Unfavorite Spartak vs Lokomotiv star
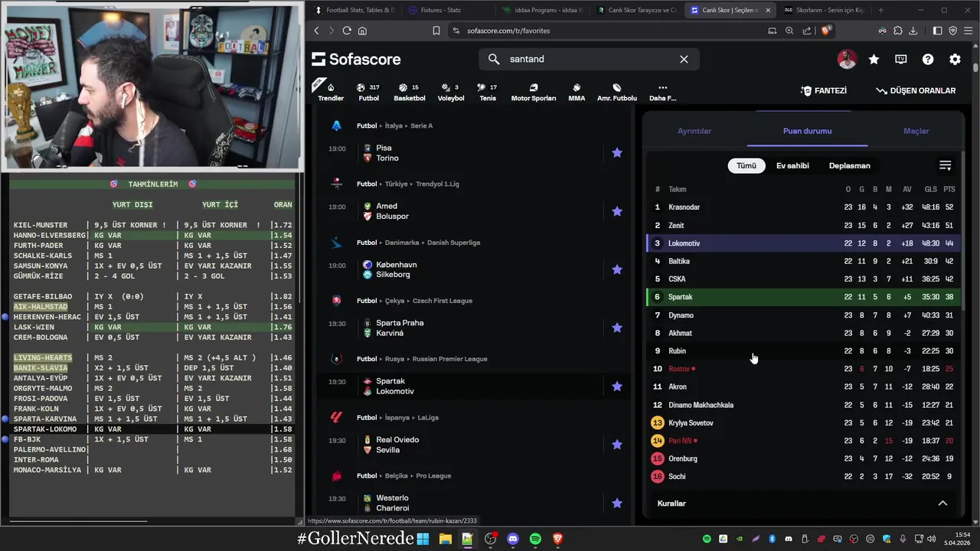980x551 pixels. pyautogui.click(x=617, y=386)
